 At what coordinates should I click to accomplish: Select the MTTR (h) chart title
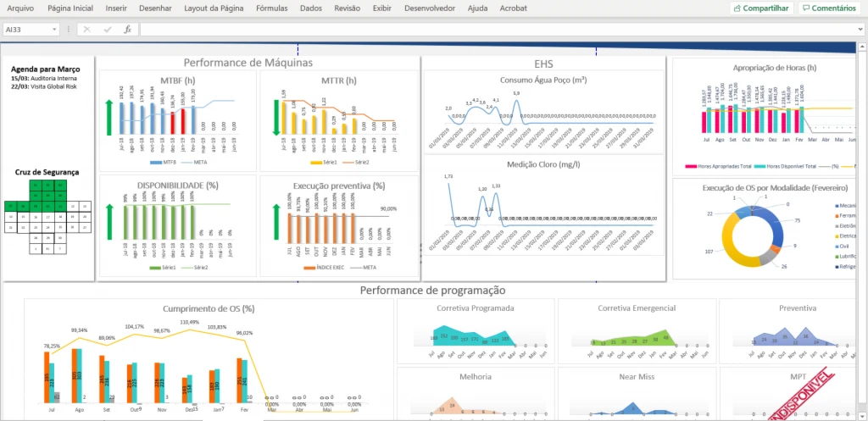click(337, 80)
